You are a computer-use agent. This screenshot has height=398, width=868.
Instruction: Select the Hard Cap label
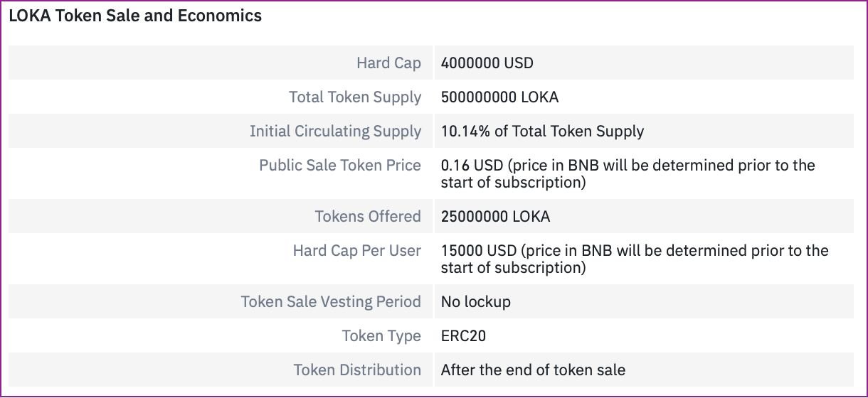(x=388, y=63)
